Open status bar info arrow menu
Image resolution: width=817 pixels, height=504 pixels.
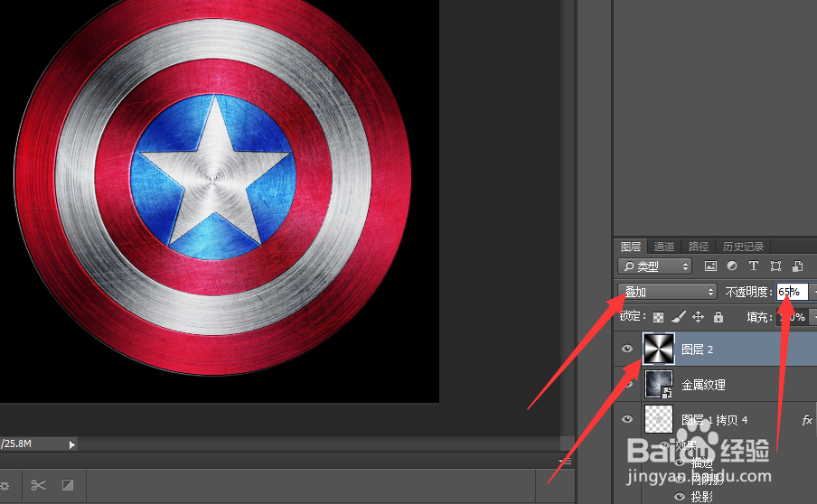pyautogui.click(x=72, y=444)
